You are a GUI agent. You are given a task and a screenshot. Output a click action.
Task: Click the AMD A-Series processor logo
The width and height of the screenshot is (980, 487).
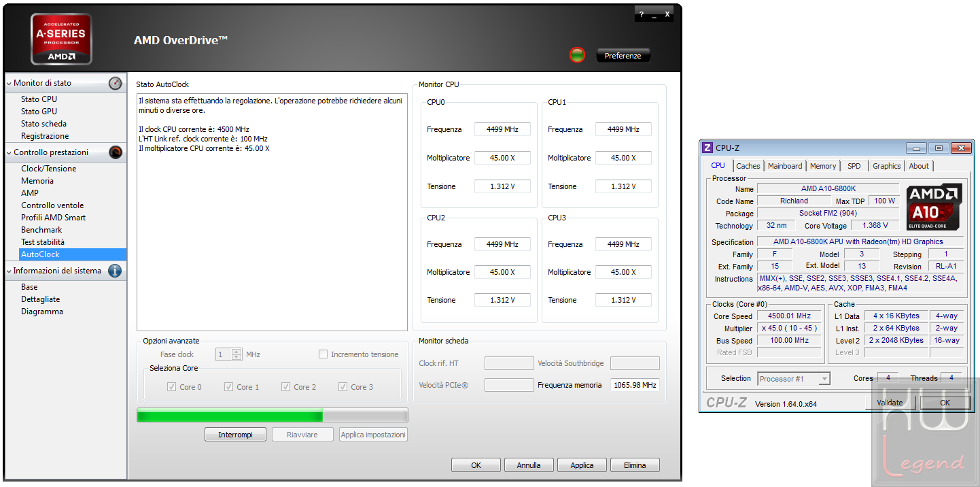[61, 39]
